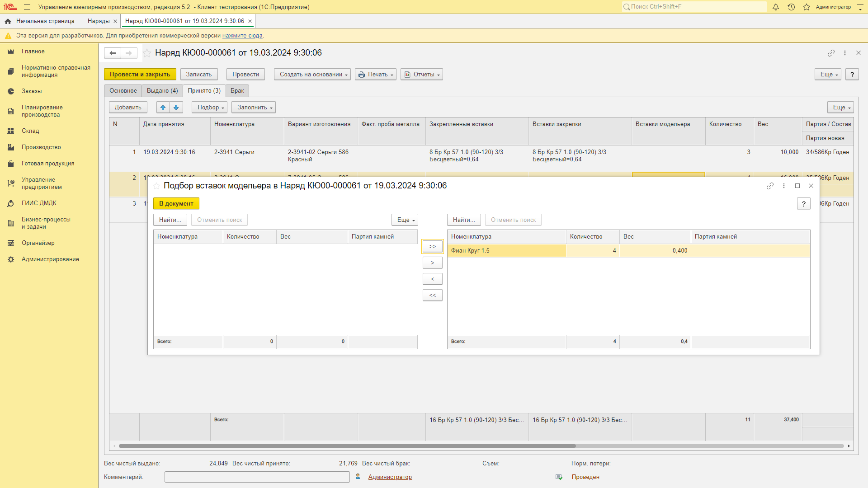868x488 pixels.
Task: Move one item left with < button
Action: click(x=432, y=279)
